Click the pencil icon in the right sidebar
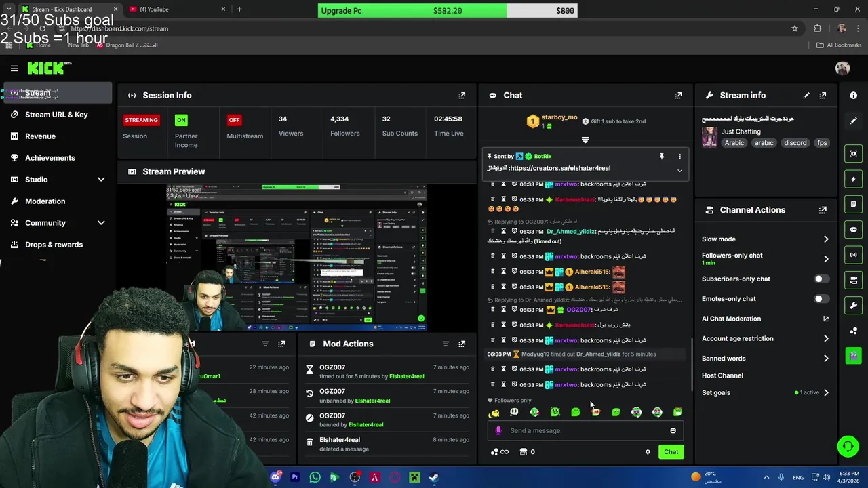 (x=853, y=121)
